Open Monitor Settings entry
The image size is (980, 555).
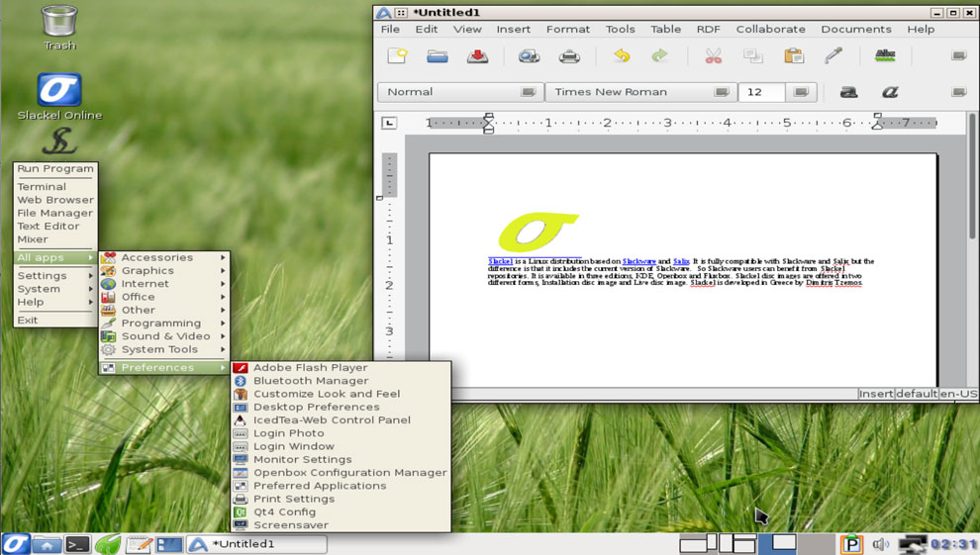coord(342,459)
